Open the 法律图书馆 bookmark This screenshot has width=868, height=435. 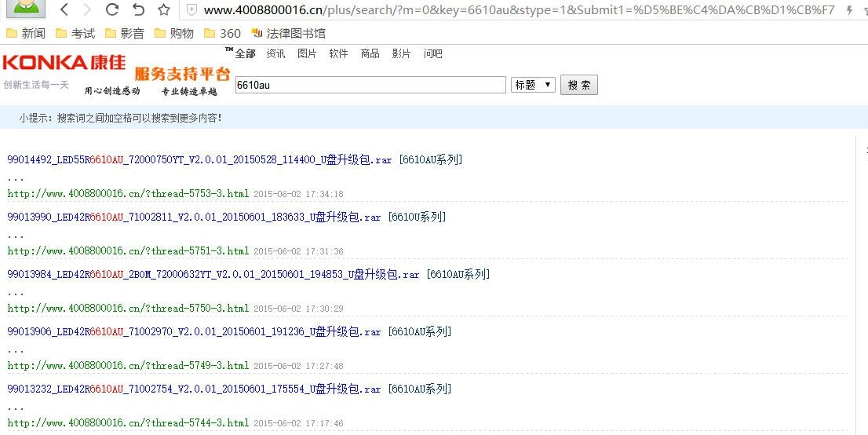pos(288,33)
